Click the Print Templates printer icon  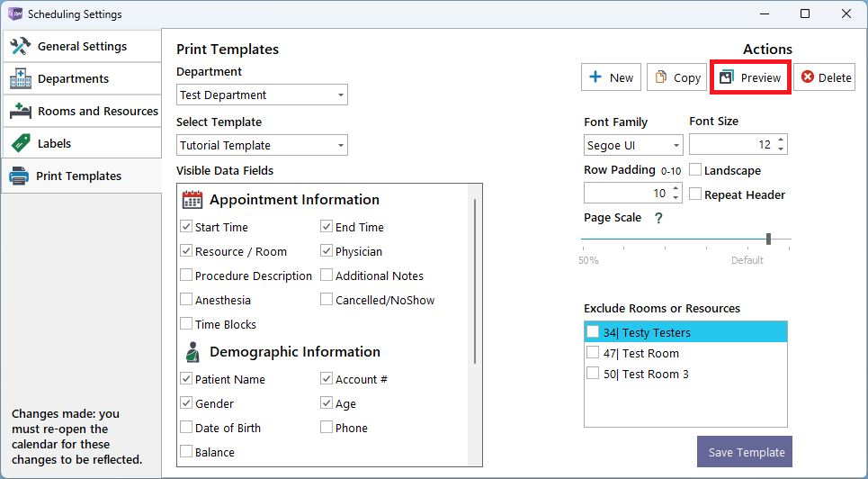[x=19, y=176]
